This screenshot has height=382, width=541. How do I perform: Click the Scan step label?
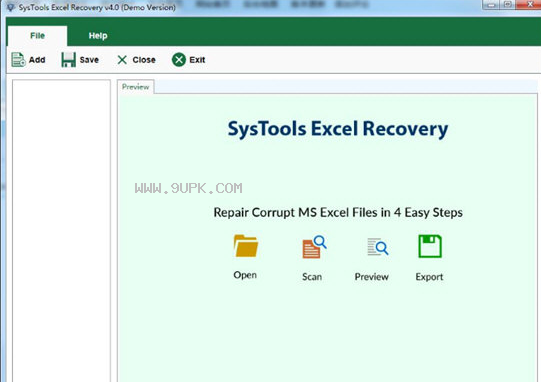312,277
